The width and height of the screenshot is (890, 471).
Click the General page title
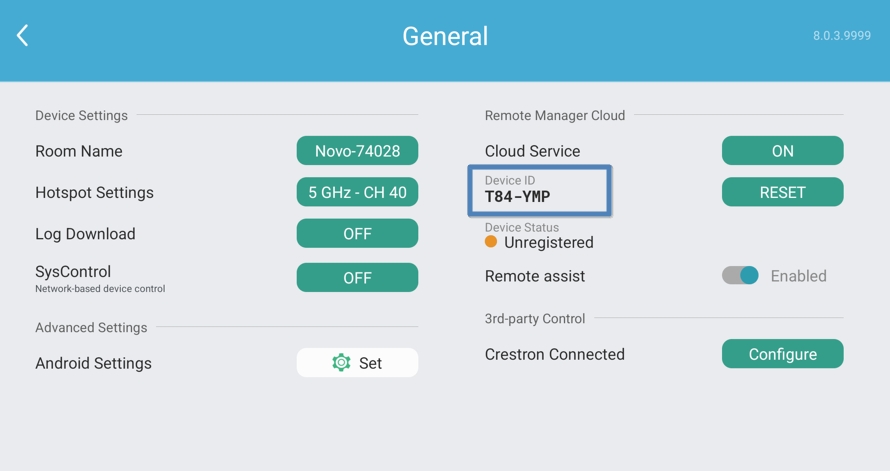(445, 36)
